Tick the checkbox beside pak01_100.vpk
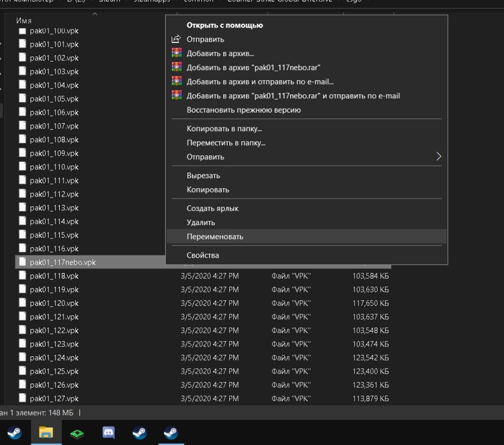This screenshot has height=445, width=504. point(21,30)
